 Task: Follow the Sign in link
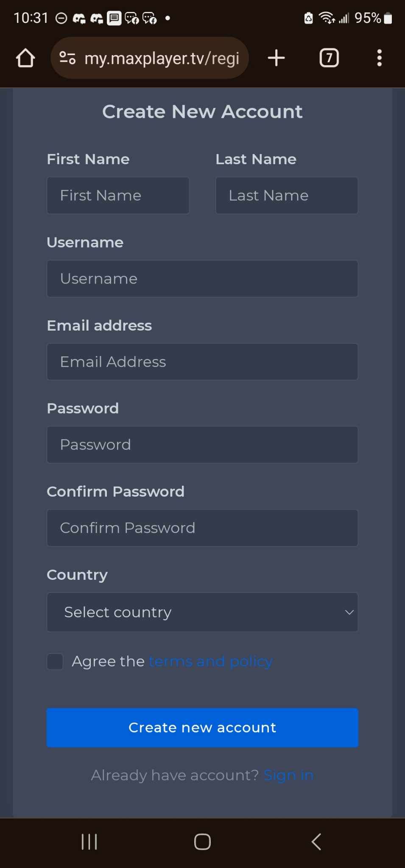(288, 775)
